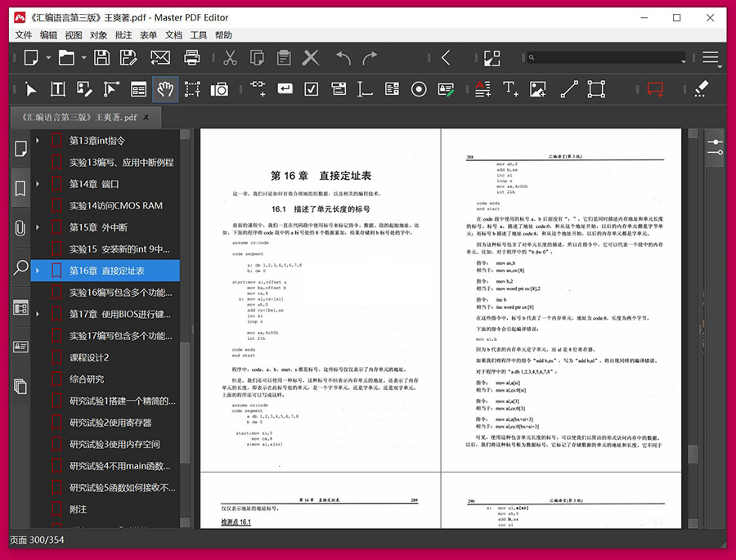The height and width of the screenshot is (560, 736).
Task: Send the document by email
Action: pos(159,58)
